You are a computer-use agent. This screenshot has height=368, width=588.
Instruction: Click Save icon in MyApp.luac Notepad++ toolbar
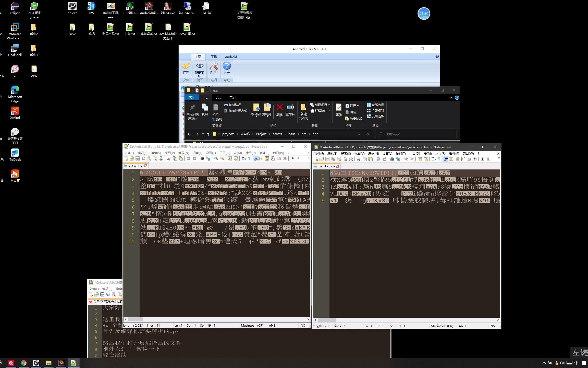(x=138, y=159)
